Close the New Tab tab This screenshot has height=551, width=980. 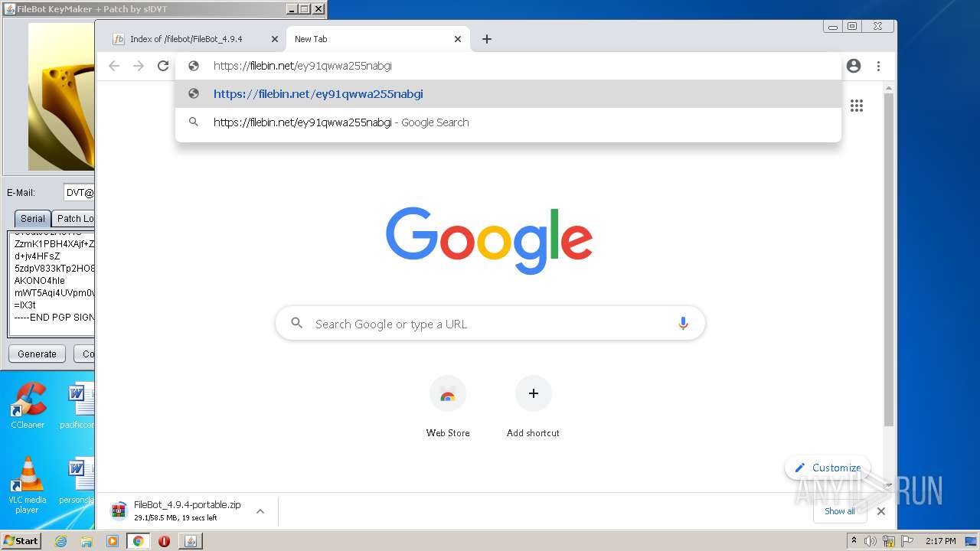(x=458, y=39)
